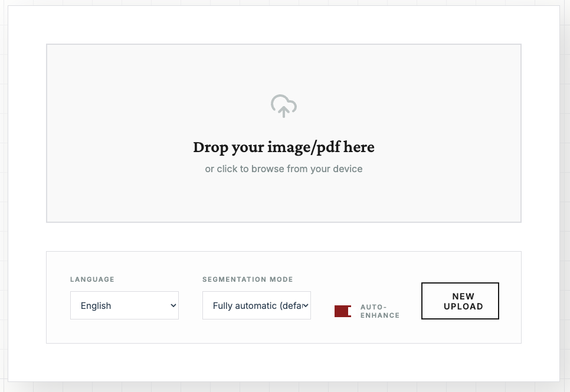The width and height of the screenshot is (570, 392).
Task: Click the bottom edge of the upload drop zone
Action: pos(284,222)
